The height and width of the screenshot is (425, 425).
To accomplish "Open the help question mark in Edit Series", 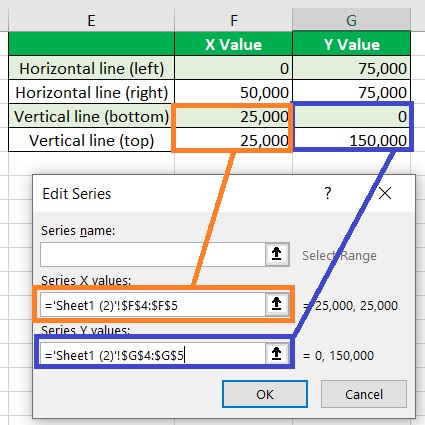I will point(328,193).
